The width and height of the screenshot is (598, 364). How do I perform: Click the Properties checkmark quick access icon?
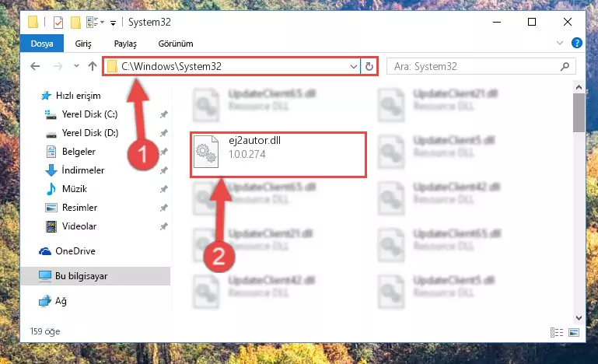pyautogui.click(x=58, y=23)
